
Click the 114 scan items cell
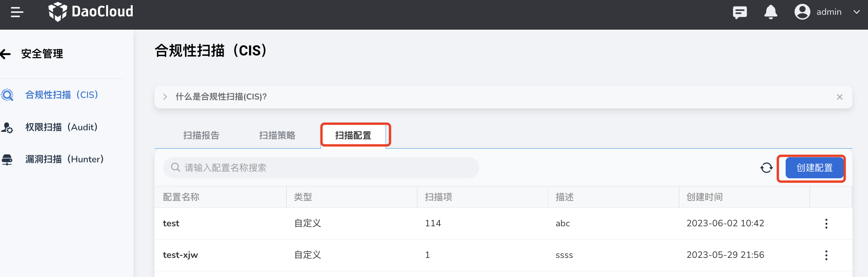[433, 223]
